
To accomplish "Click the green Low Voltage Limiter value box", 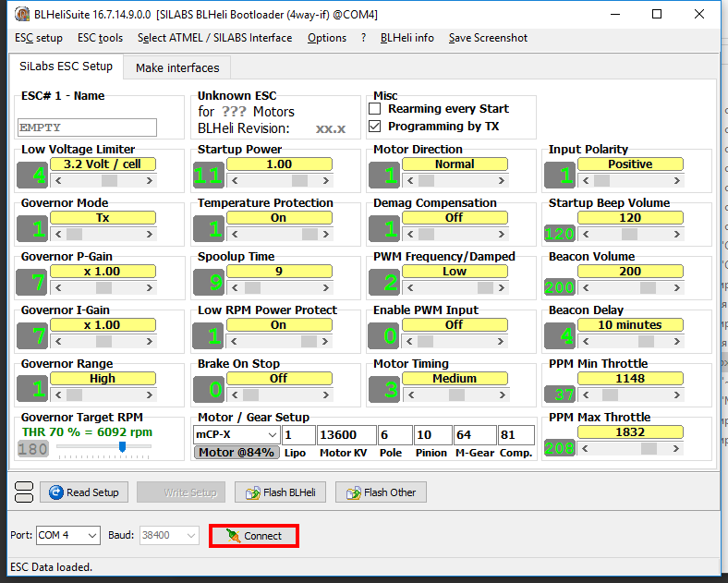I will [x=33, y=175].
